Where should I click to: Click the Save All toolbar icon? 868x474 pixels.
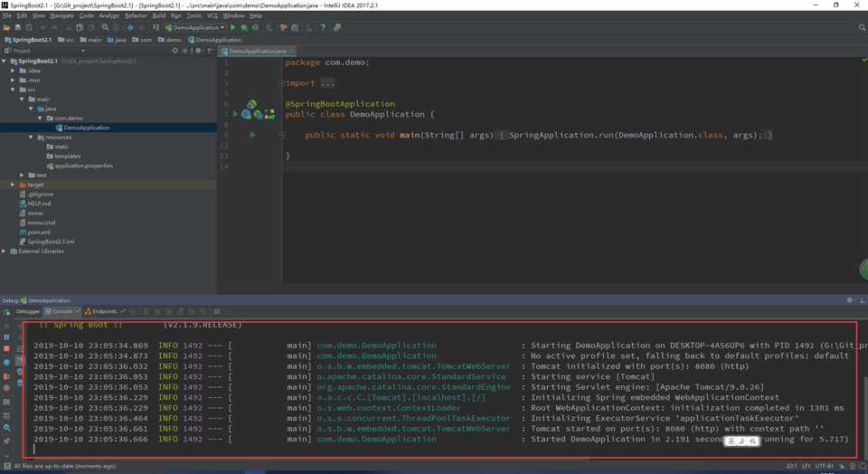pos(18,27)
